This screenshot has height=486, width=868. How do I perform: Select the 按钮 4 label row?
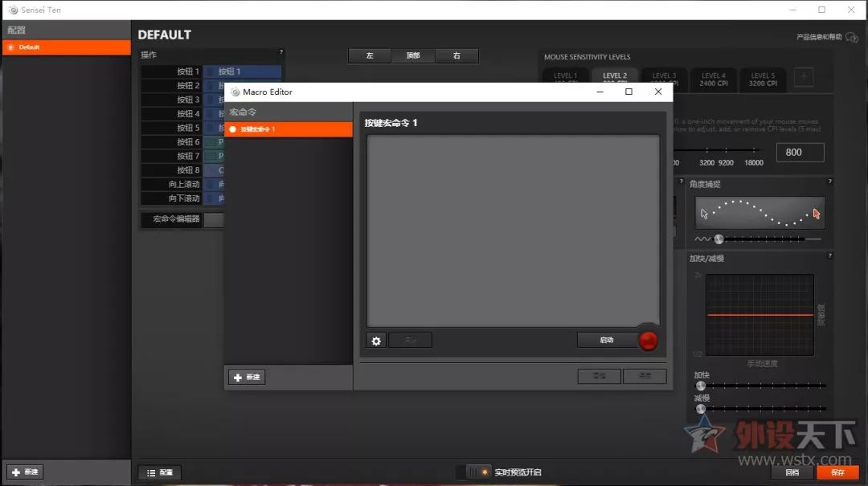click(171, 113)
